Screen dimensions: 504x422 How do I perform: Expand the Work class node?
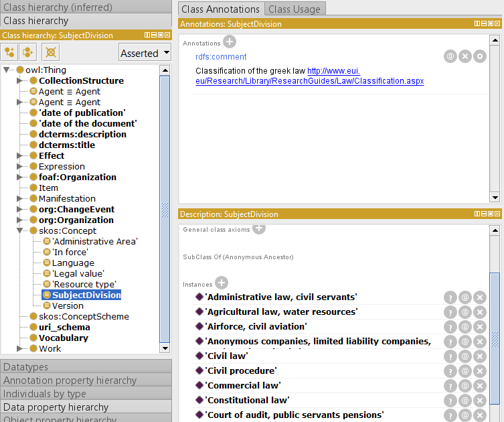point(19,349)
